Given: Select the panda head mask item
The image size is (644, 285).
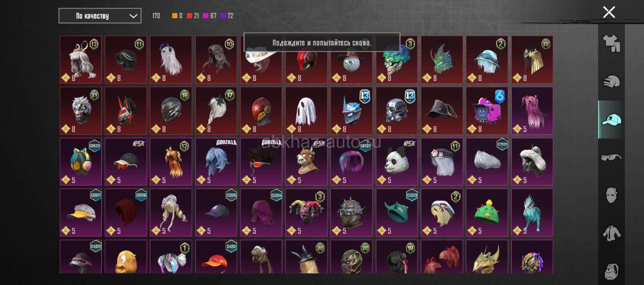Looking at the screenshot, I should pos(396,162).
